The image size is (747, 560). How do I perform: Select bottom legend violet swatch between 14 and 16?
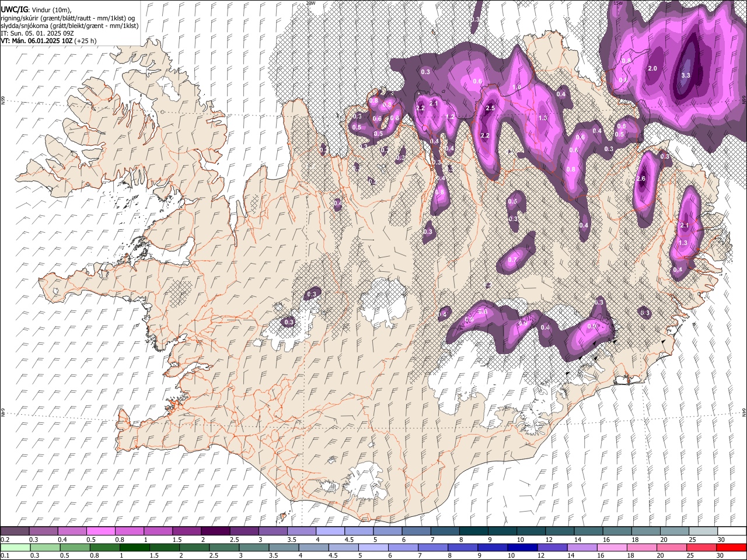pyautogui.click(x=582, y=548)
